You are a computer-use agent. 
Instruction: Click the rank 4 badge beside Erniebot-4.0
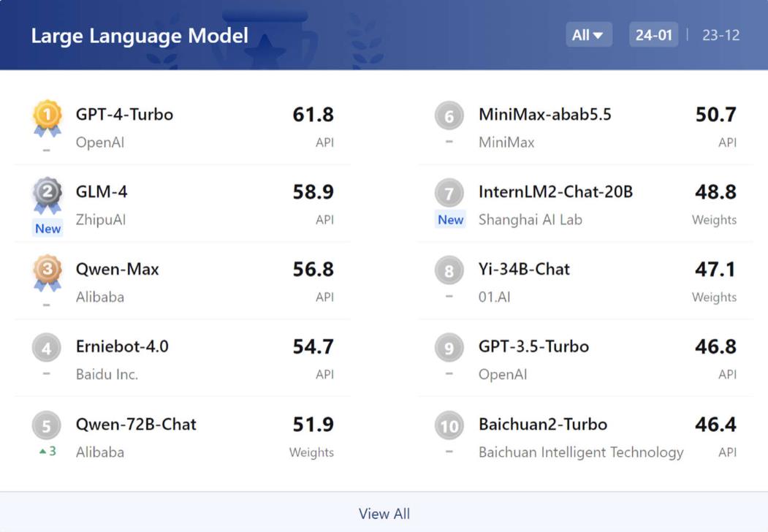click(x=47, y=348)
